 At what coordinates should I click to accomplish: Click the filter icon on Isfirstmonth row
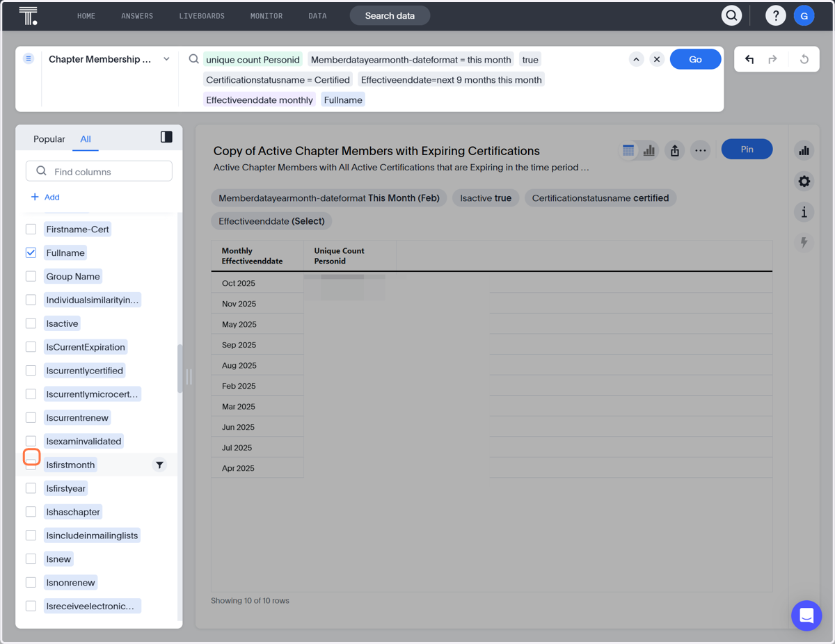[x=159, y=465]
